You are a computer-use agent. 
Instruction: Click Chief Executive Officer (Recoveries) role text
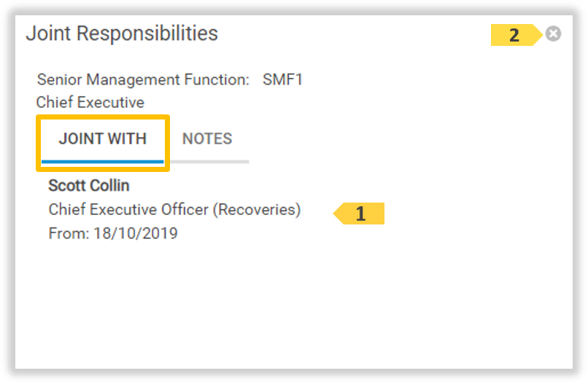174,210
